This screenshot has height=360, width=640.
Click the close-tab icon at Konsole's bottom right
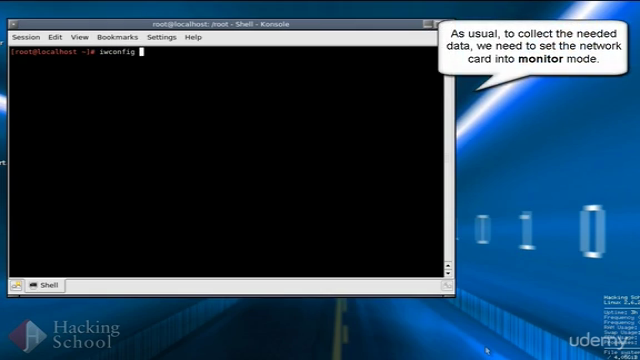447,285
